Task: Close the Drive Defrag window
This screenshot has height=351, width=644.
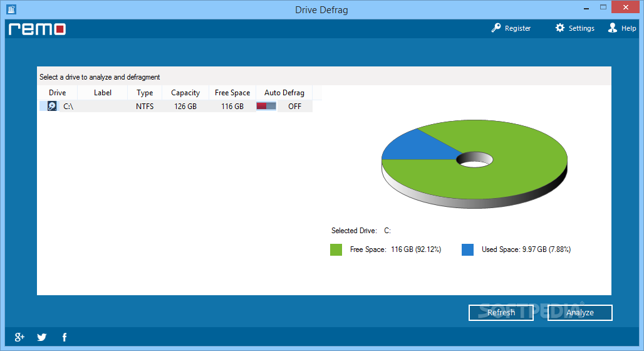Action: tap(625, 8)
